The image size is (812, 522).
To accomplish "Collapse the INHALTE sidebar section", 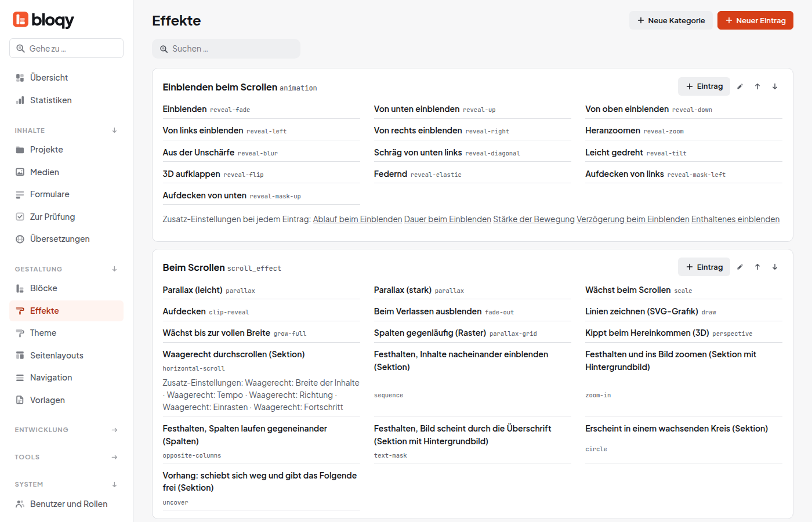I will pos(114,130).
